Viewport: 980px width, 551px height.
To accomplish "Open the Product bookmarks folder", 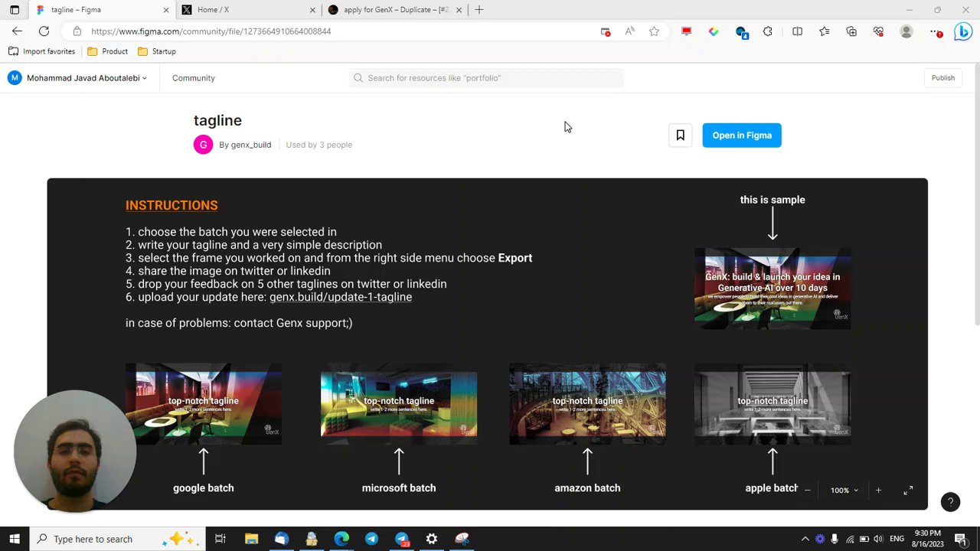I will (107, 51).
